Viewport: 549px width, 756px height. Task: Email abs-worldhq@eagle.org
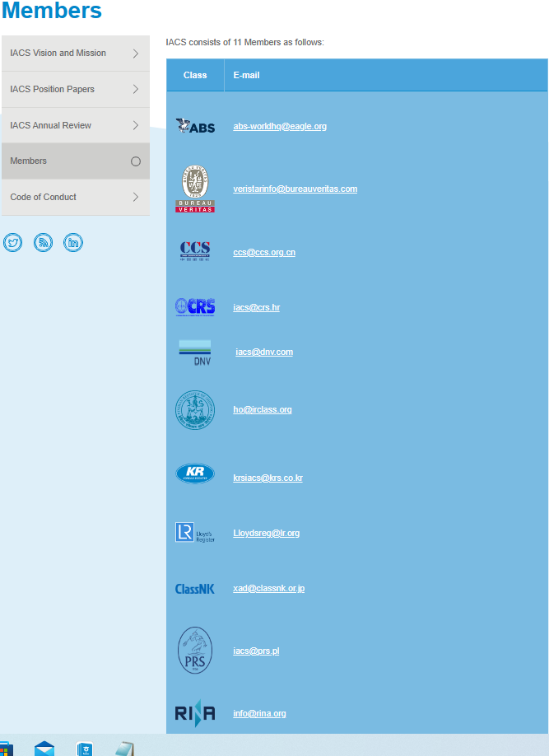pyautogui.click(x=280, y=126)
